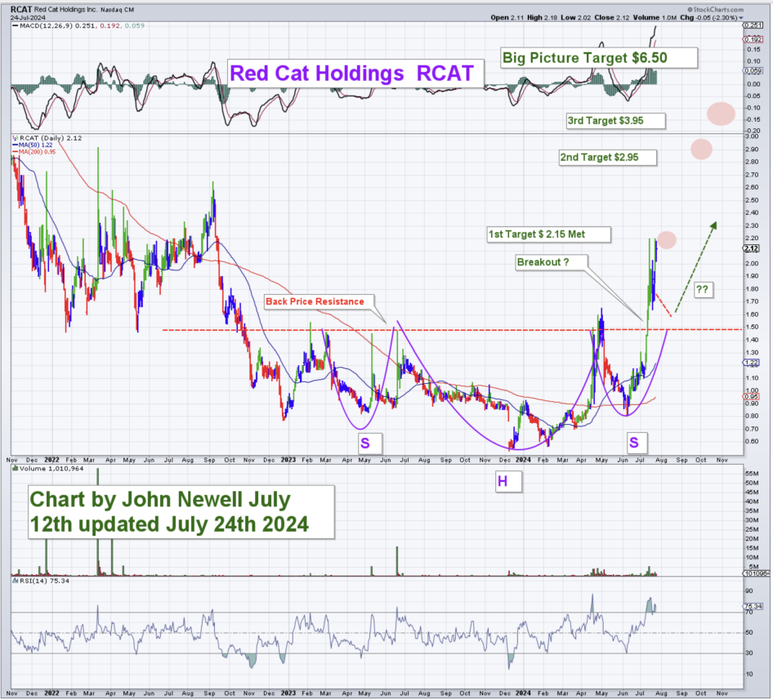The image size is (773, 700).
Task: Select the Breakout ? callout box
Action: 552,262
